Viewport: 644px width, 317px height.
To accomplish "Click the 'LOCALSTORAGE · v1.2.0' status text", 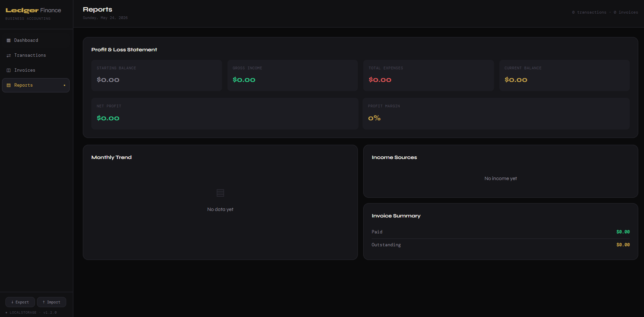I will point(33,312).
